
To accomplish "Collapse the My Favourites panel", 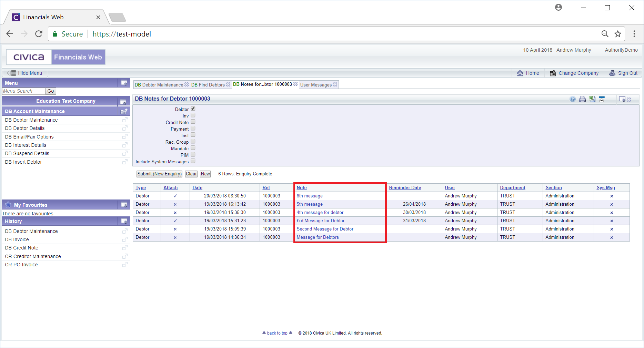I will click(x=124, y=205).
